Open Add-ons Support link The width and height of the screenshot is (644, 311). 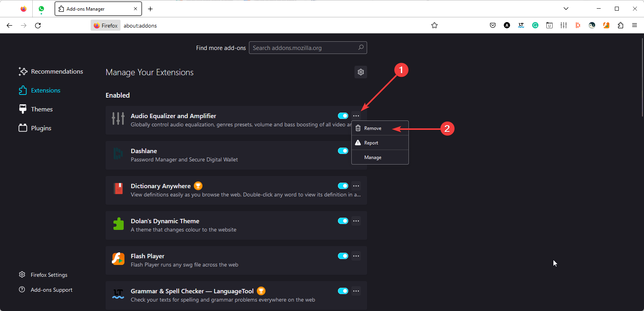pos(46,290)
